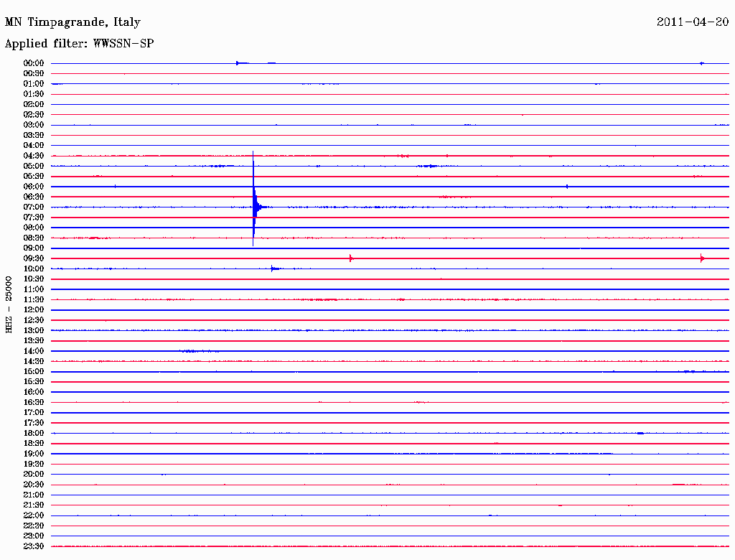The image size is (735, 560).
Task: Click the red spike at end of 09:30 trace
Action: pos(702,258)
